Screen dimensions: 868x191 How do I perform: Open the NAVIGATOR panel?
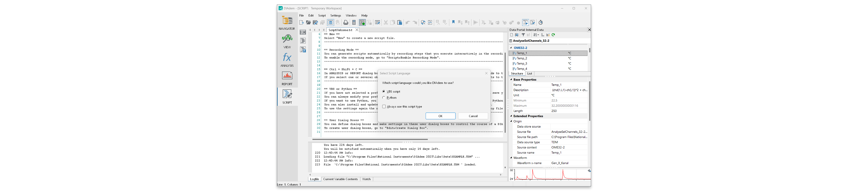(x=287, y=23)
